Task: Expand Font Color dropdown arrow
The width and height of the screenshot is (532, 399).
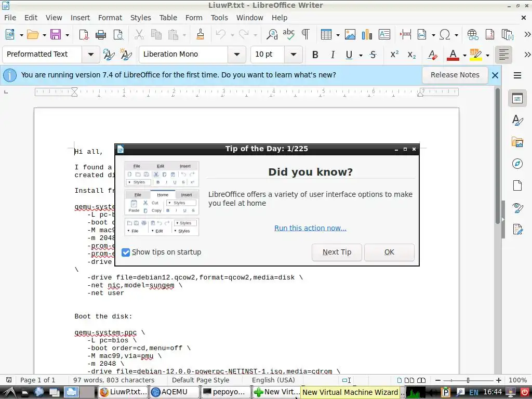Action: [x=464, y=55]
